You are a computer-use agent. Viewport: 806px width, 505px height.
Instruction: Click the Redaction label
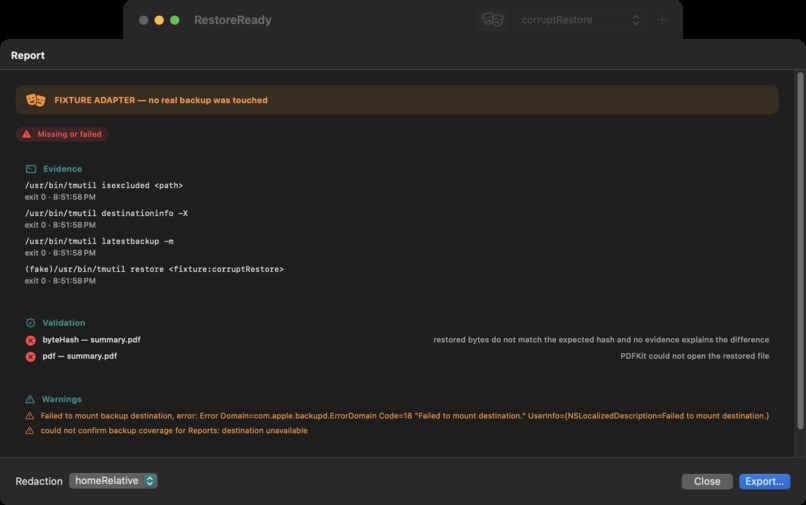39,481
